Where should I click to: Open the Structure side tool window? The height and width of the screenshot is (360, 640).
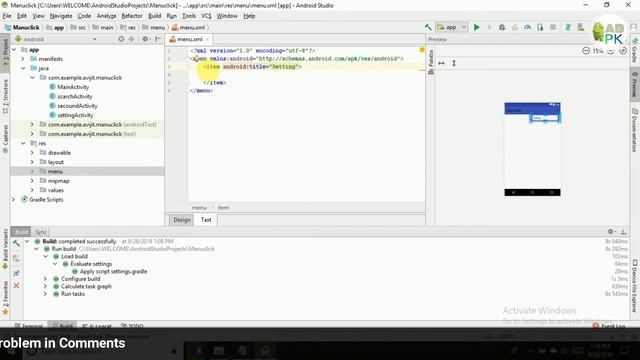(5, 96)
